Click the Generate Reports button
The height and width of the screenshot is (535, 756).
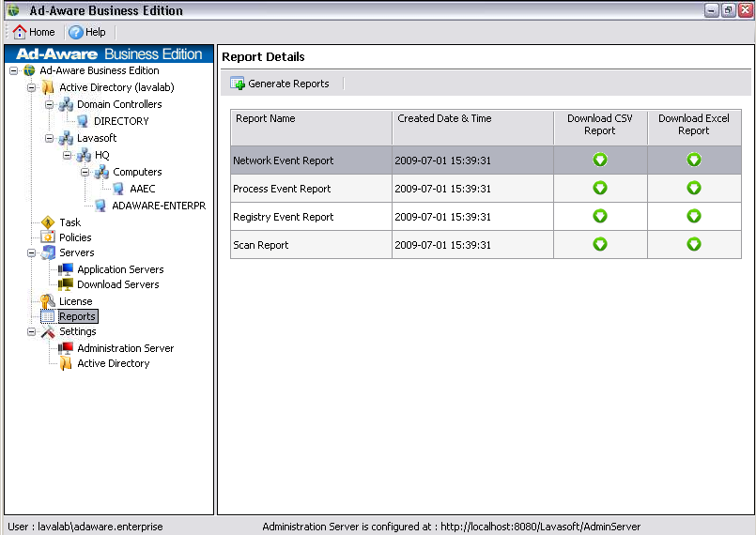point(280,84)
